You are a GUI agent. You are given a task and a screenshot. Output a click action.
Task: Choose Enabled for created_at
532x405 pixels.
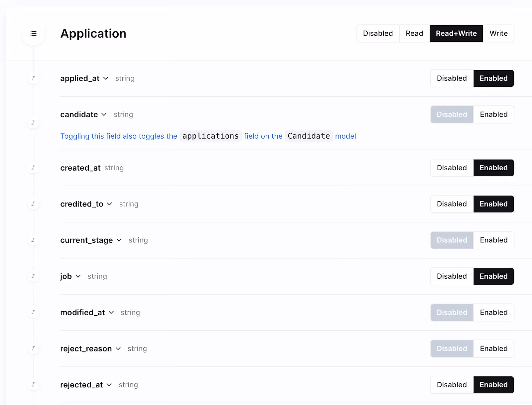493,168
